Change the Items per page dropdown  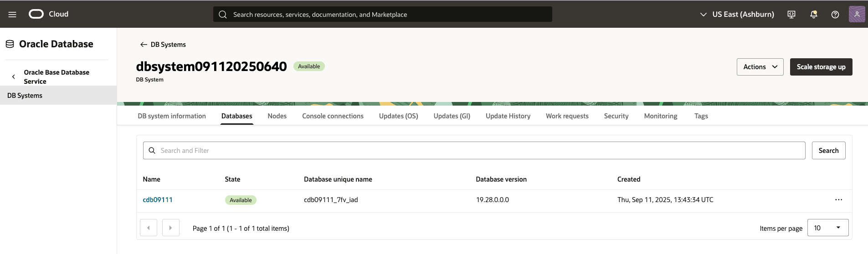click(827, 228)
